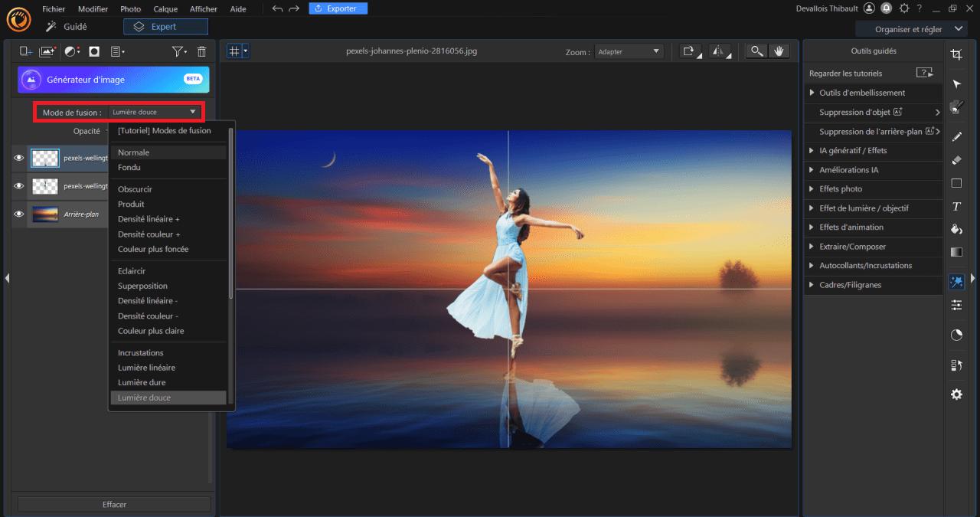Select the Text tool
This screenshot has width=980, height=517.
(x=956, y=207)
